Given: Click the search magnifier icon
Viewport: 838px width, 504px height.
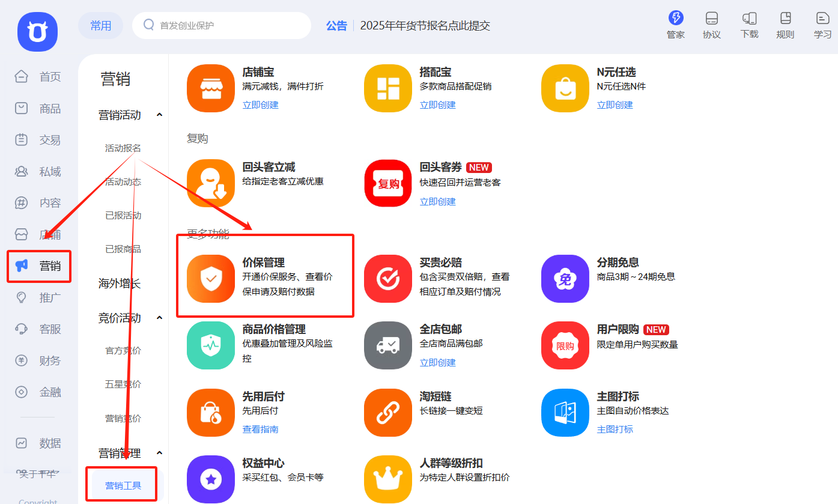Looking at the screenshot, I should click(x=149, y=25).
